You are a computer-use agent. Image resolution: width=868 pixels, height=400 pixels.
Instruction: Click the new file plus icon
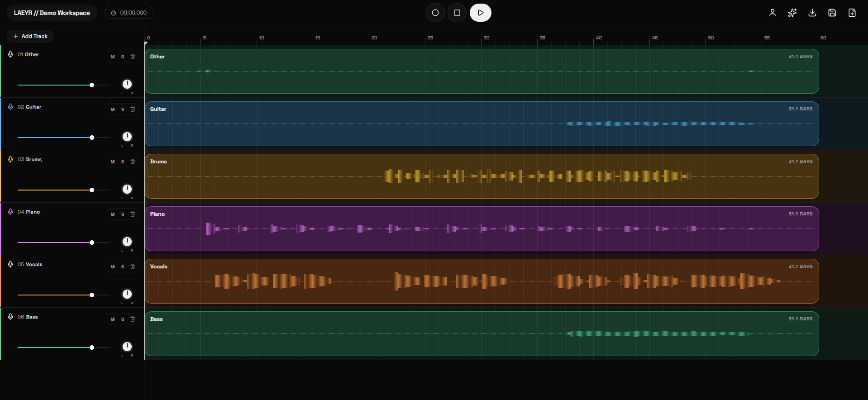[x=852, y=13]
